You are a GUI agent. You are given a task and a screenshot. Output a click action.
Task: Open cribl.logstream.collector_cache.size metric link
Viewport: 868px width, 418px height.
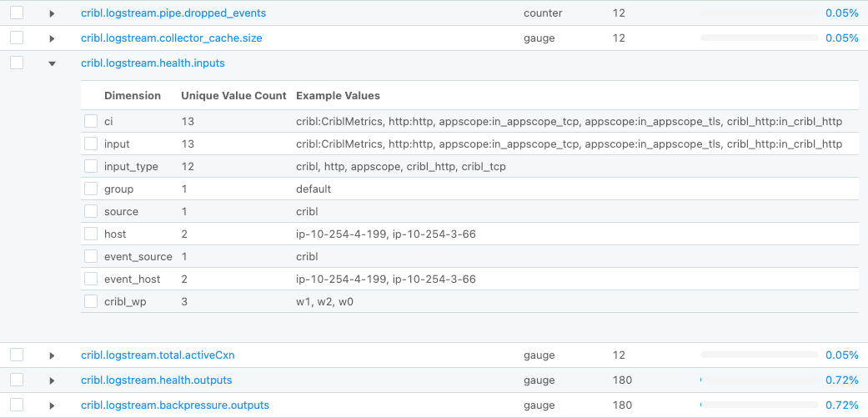tap(172, 38)
